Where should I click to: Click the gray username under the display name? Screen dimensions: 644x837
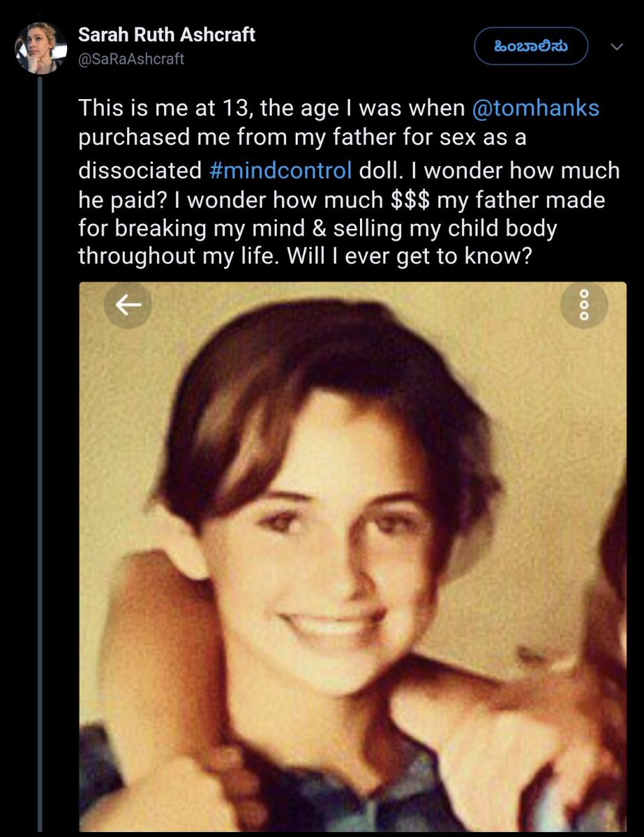(x=131, y=59)
